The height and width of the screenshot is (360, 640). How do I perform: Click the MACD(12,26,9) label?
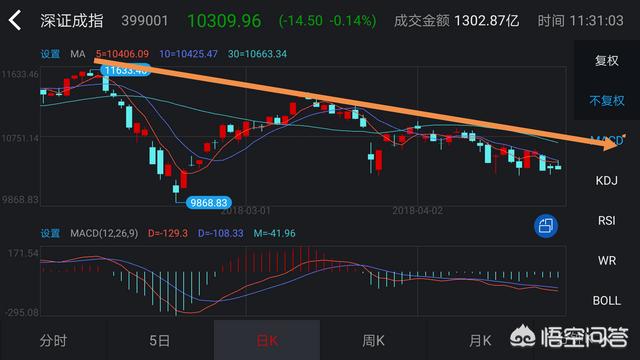pos(104,233)
